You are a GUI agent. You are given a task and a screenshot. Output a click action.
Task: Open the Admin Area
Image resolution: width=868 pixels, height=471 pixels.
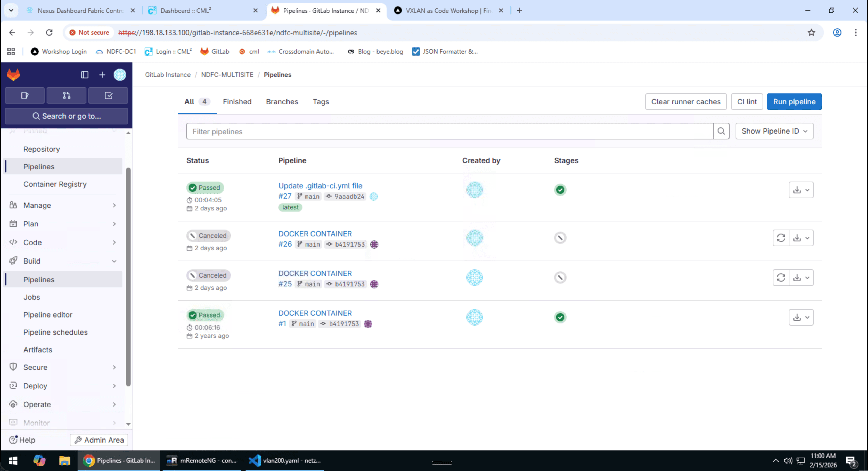coord(99,440)
